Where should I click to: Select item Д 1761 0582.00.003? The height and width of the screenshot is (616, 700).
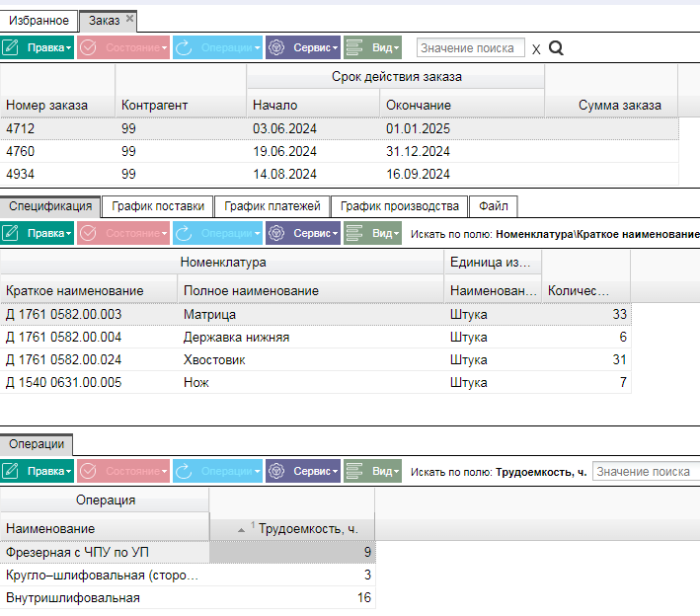pyautogui.click(x=315, y=314)
